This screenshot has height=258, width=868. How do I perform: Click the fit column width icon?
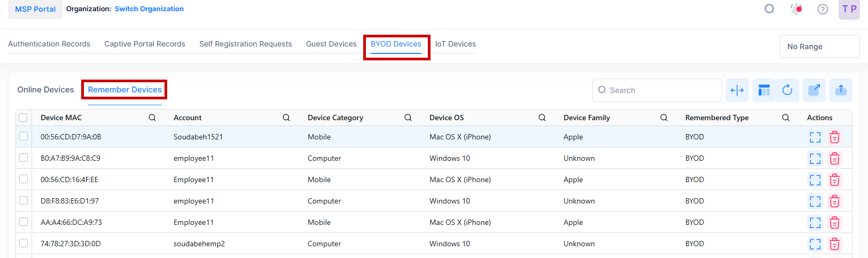[x=737, y=90]
